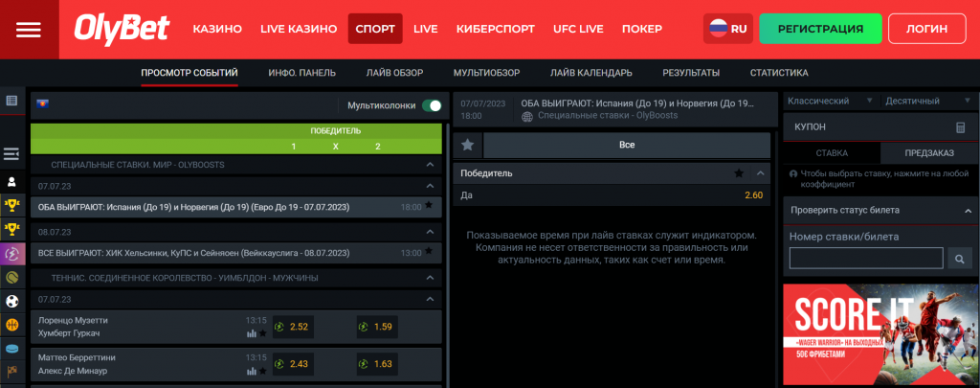Collapse Проверить статус билета section
This screenshot has height=388, width=980.
pyautogui.click(x=969, y=211)
